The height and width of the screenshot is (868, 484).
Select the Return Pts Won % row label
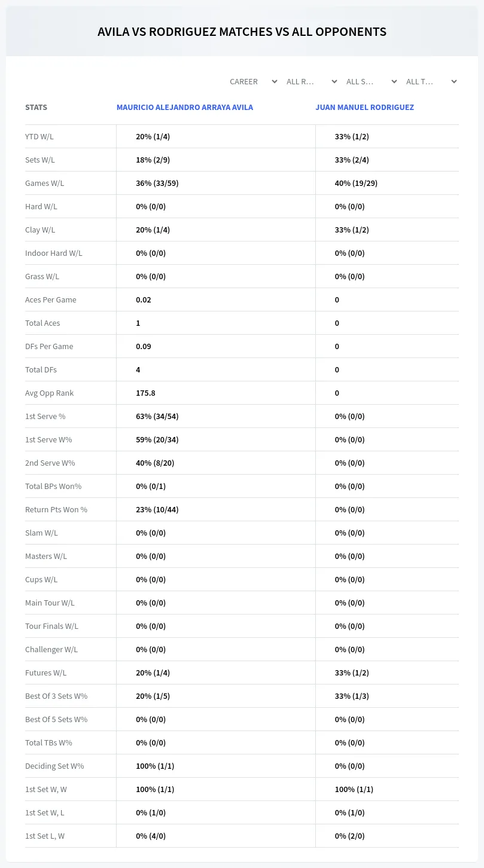(x=56, y=509)
